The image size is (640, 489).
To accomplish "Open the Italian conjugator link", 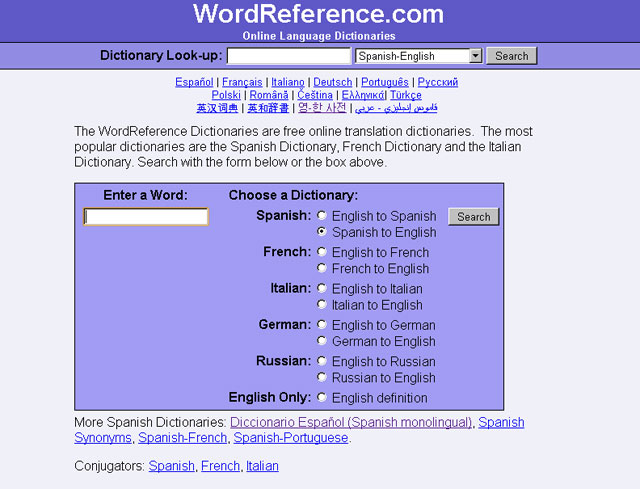I will click(x=262, y=466).
